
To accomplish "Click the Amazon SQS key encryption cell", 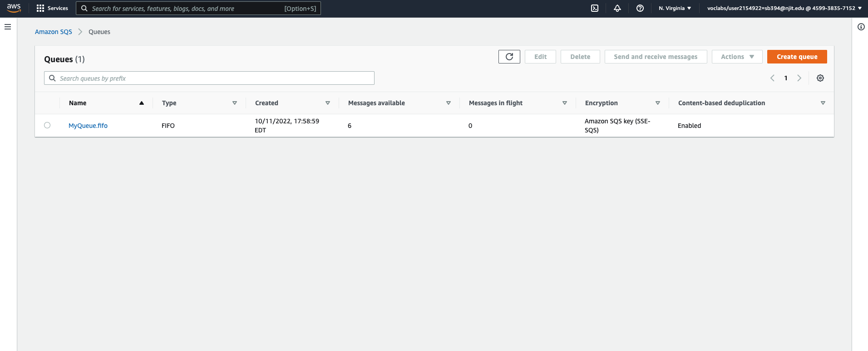I will [x=617, y=126].
